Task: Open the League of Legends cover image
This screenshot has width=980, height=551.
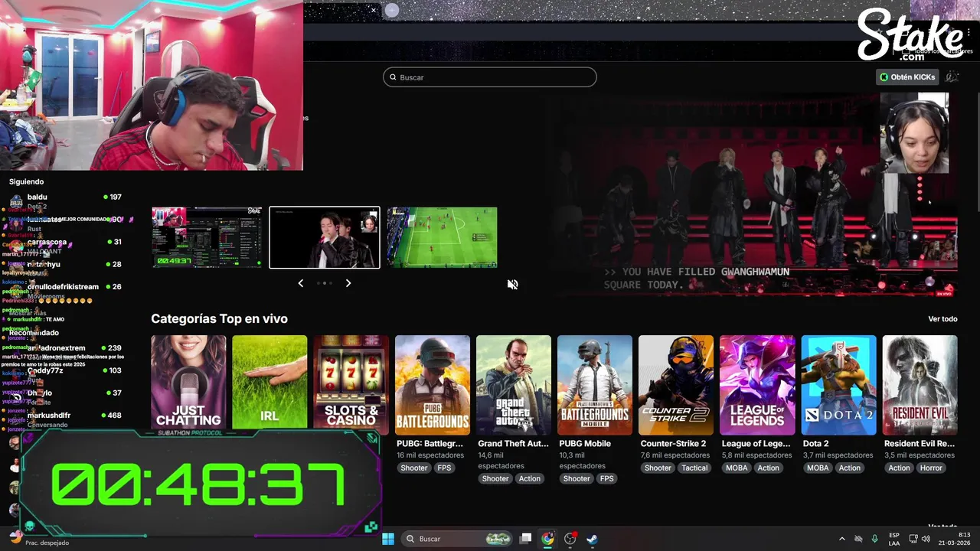Action: [757, 385]
